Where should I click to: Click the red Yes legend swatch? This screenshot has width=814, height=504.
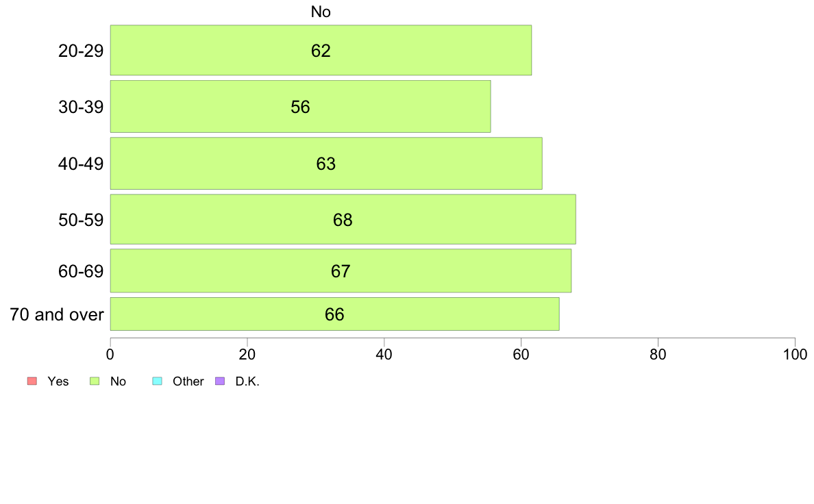point(32,381)
